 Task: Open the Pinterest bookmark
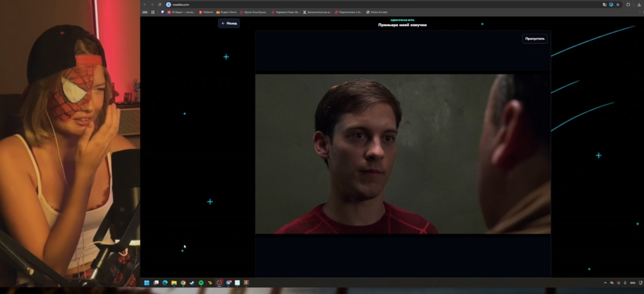click(206, 12)
